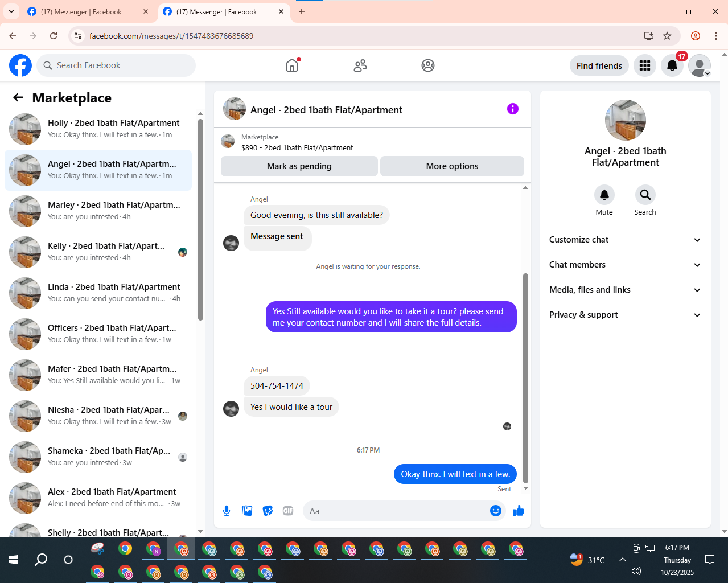Open the account profile avatar menu
The image size is (728, 583).
pyautogui.click(x=700, y=65)
